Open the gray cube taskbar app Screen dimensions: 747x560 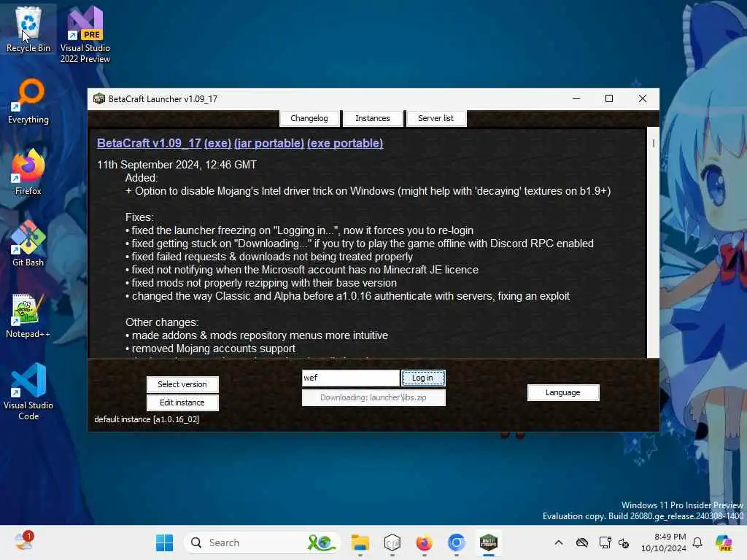(x=392, y=542)
